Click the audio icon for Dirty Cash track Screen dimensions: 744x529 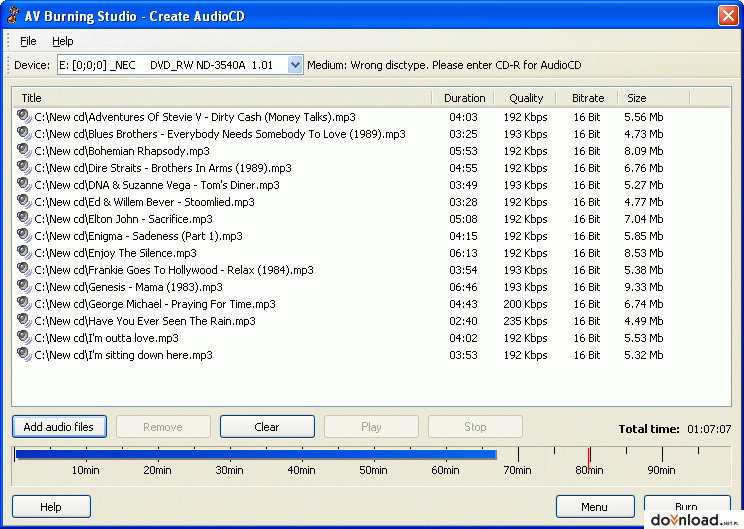pyautogui.click(x=23, y=116)
